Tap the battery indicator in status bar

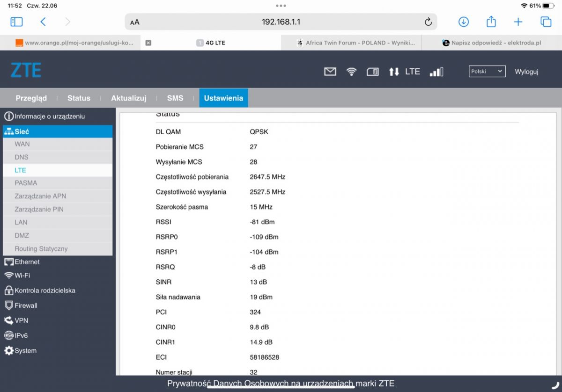click(x=548, y=6)
